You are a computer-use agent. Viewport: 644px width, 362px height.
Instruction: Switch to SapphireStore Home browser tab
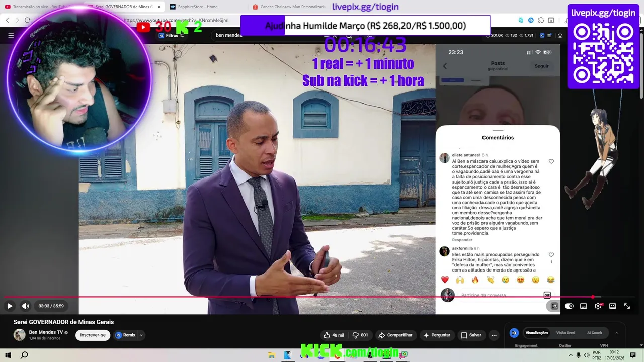(198, 7)
